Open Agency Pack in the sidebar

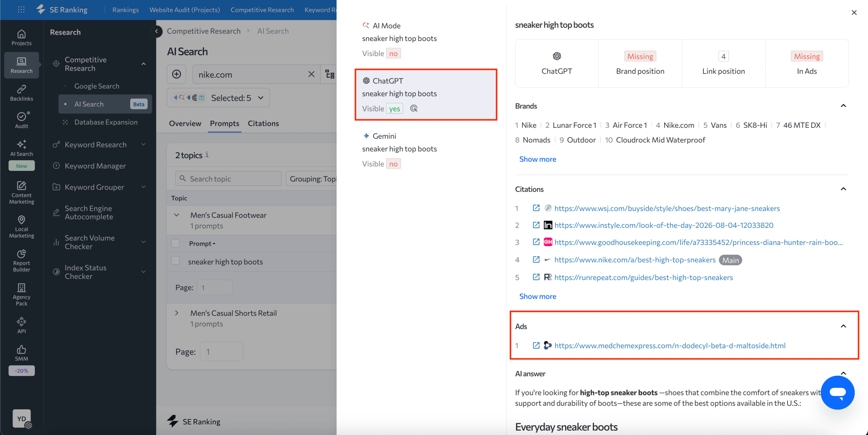point(21,295)
